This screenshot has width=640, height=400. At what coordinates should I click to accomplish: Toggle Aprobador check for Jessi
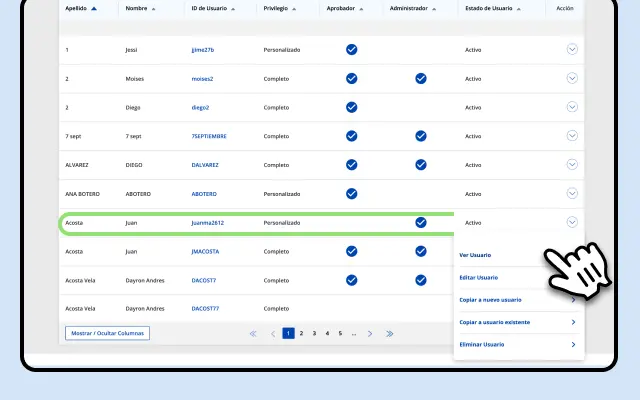pos(351,49)
